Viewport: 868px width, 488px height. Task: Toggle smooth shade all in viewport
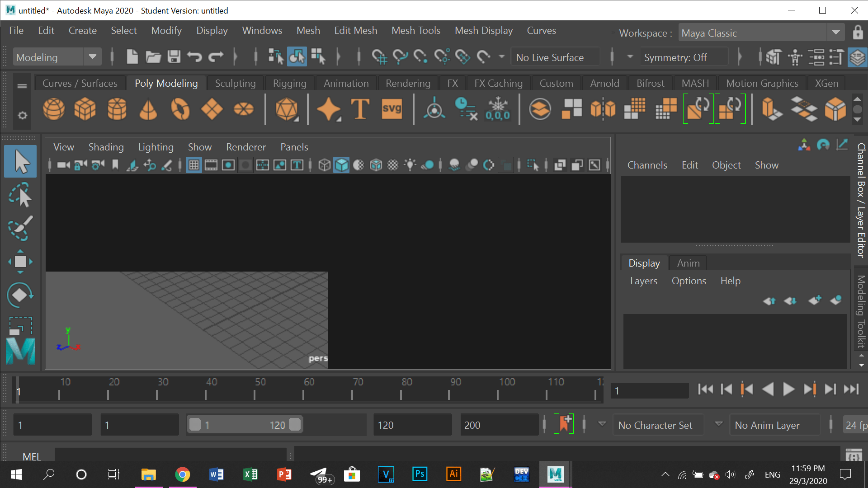[342, 165]
